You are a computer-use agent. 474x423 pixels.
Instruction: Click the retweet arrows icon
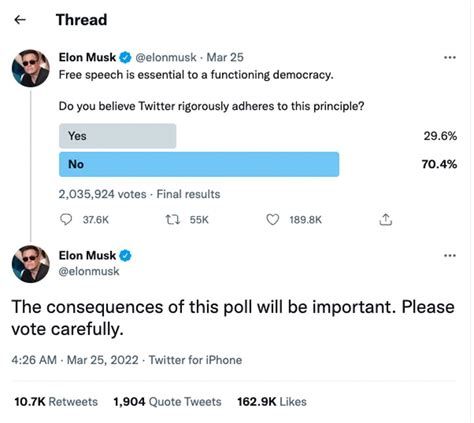coord(173,220)
